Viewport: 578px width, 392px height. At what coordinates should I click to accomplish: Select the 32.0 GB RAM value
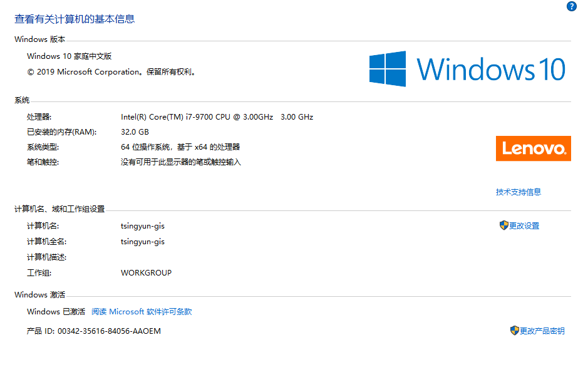135,132
